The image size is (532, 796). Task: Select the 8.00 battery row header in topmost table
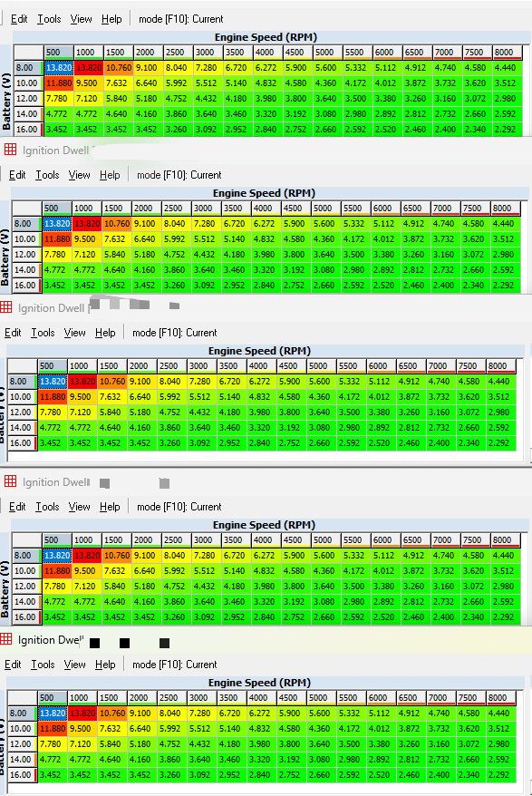(x=27, y=67)
